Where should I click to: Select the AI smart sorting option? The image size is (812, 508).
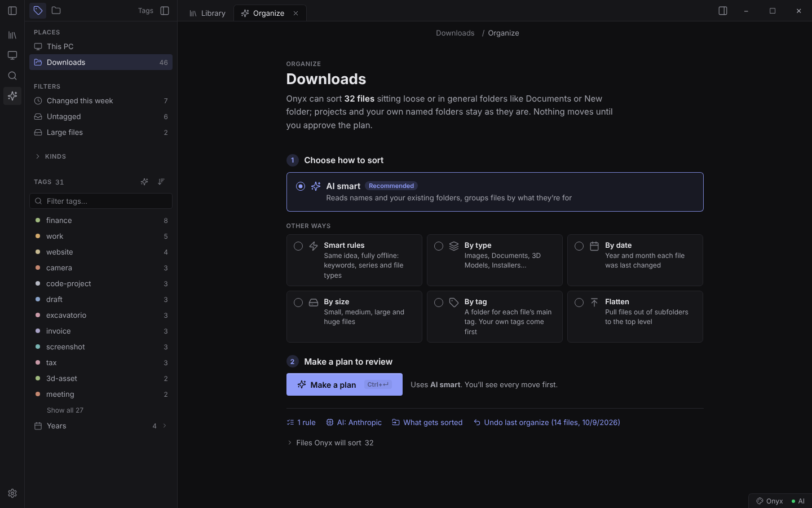click(x=495, y=192)
